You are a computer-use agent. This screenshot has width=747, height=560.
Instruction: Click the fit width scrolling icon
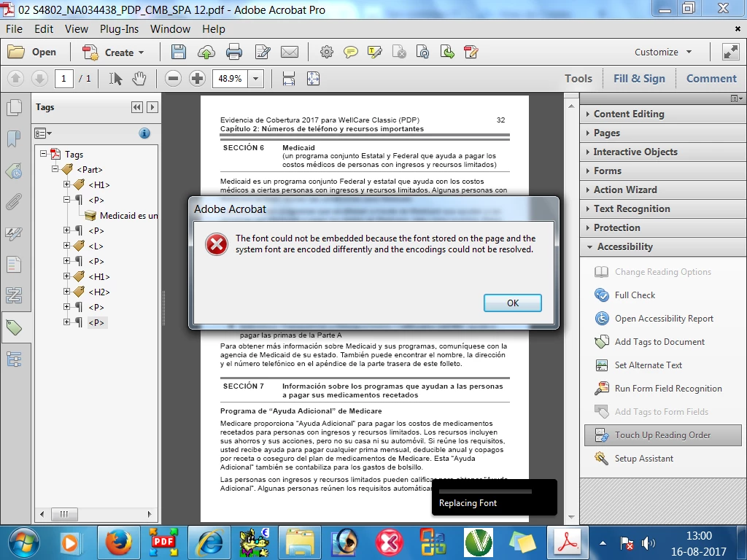point(289,79)
